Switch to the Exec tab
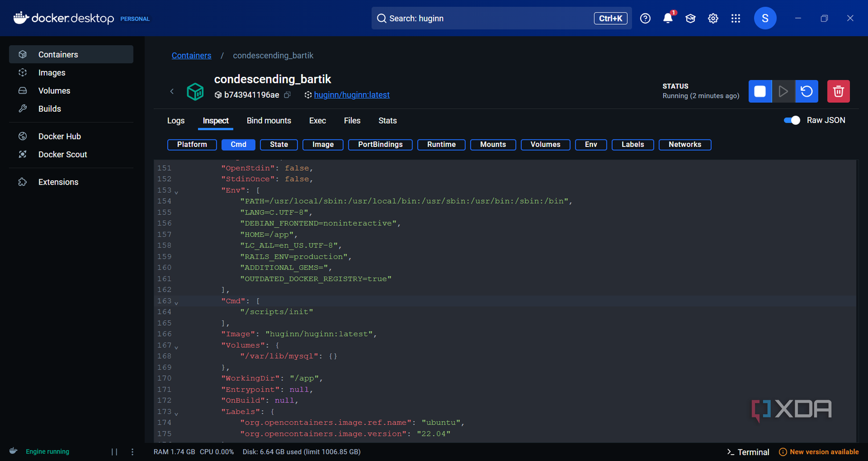 318,120
